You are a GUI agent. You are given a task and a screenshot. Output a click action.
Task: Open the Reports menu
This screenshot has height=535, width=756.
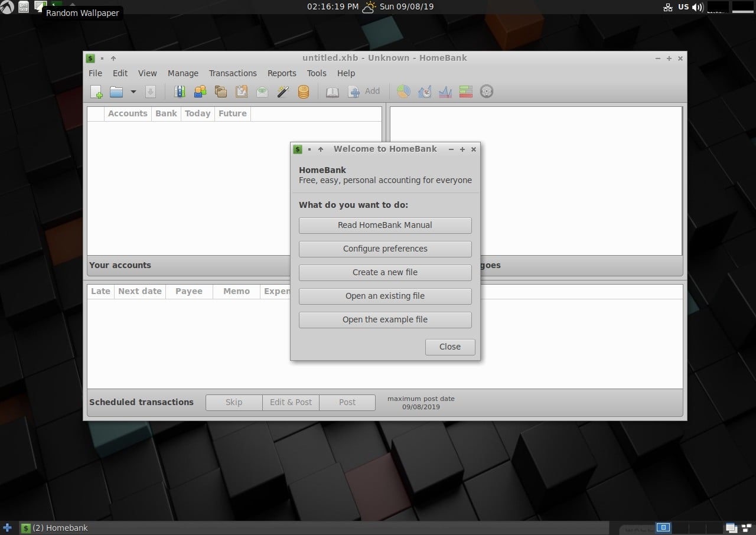pyautogui.click(x=282, y=73)
